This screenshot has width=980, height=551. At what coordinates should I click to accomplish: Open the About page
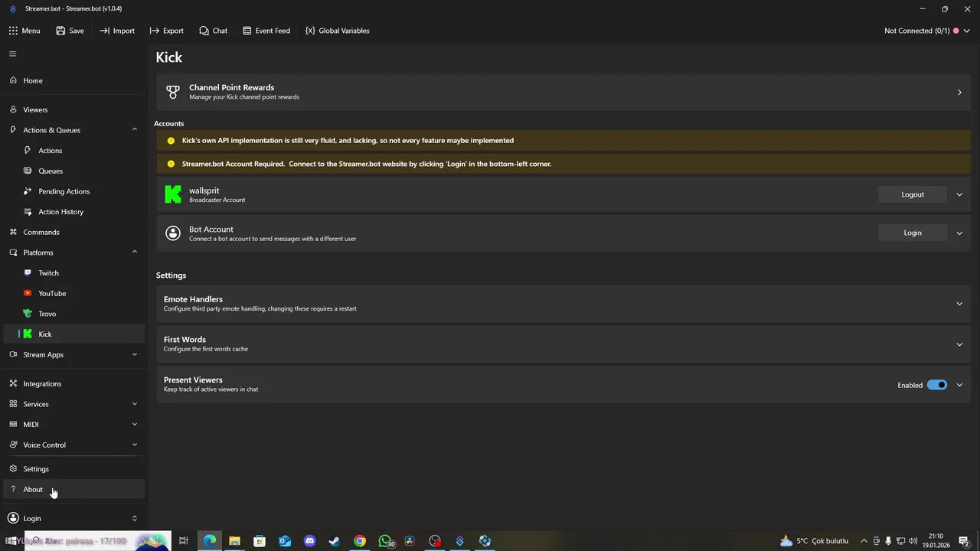point(73,489)
